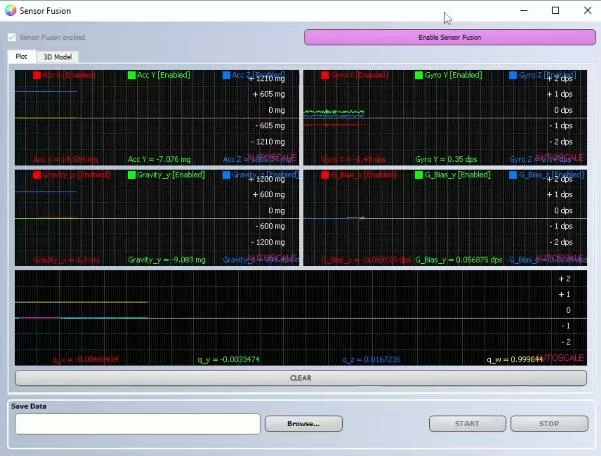Toggle the green Acc Y legend square
Image resolution: width=601 pixels, height=456 pixels.
pyautogui.click(x=131, y=75)
